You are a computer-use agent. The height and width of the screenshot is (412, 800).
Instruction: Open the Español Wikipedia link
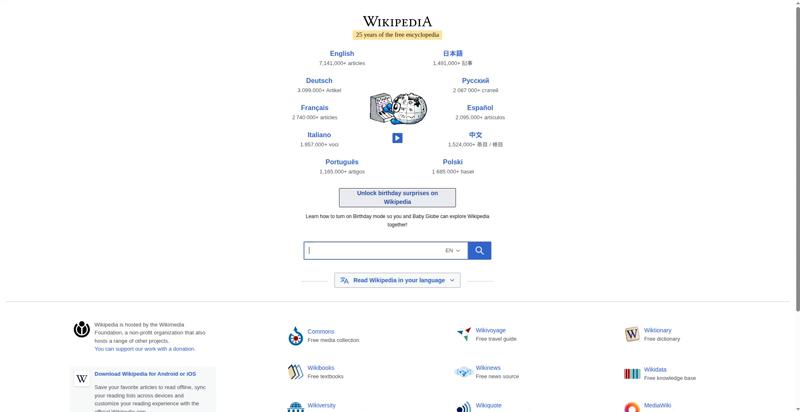(x=480, y=108)
